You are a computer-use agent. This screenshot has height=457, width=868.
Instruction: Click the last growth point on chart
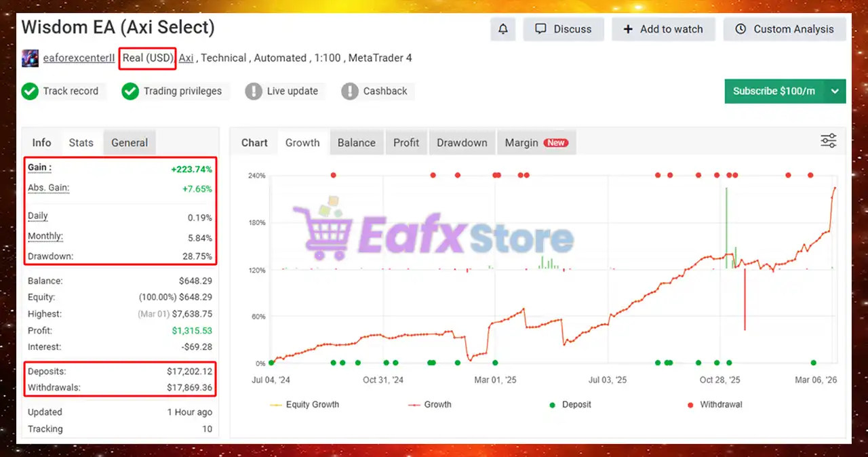835,188
